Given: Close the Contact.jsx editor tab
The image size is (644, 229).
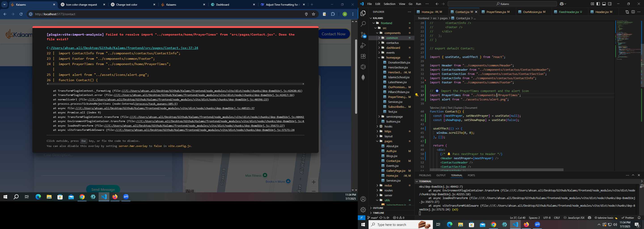Looking at the screenshot, I should tap(476, 12).
